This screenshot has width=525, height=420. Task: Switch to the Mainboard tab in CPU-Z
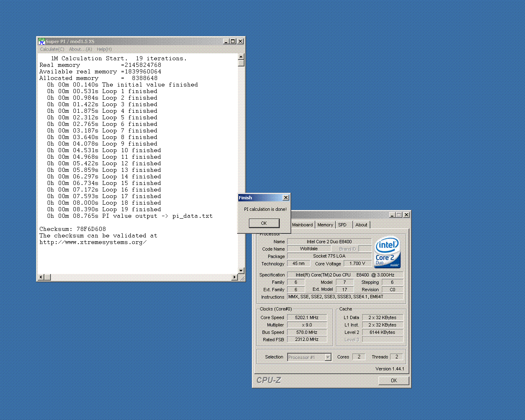(x=302, y=225)
